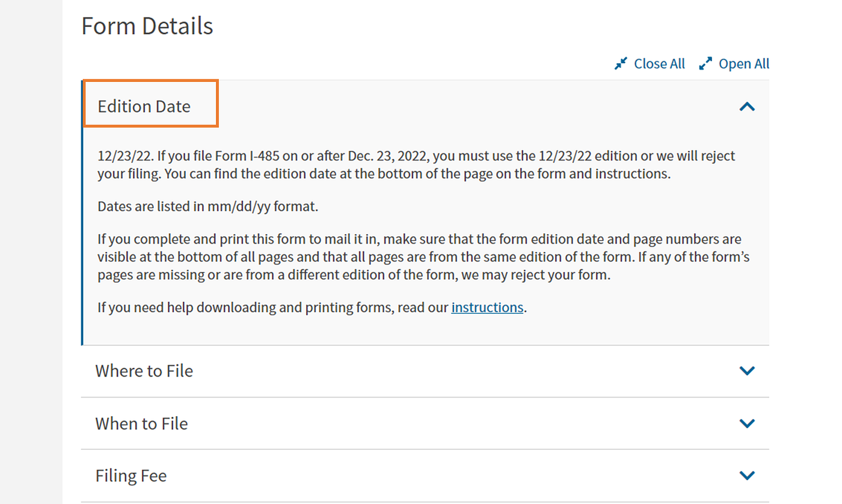
Task: Expand the When to File chevron
Action: (747, 423)
